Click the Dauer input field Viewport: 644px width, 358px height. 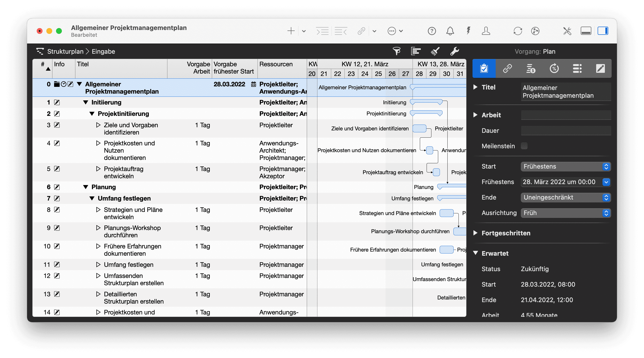tap(566, 131)
